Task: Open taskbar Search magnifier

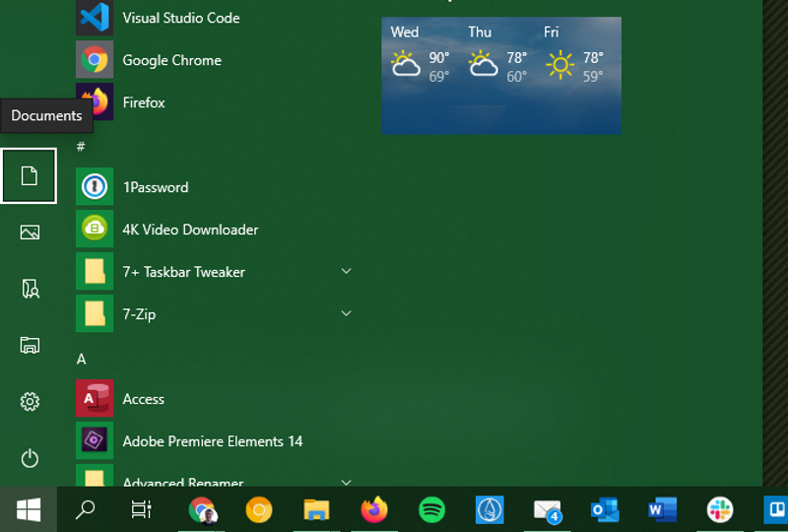Action: pos(85,509)
